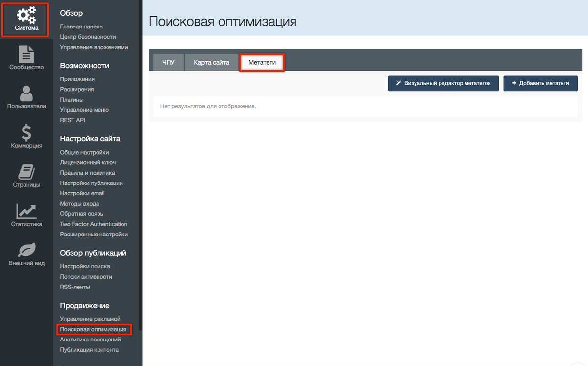
Task: Open RSS-ленты link
Action: (75, 287)
